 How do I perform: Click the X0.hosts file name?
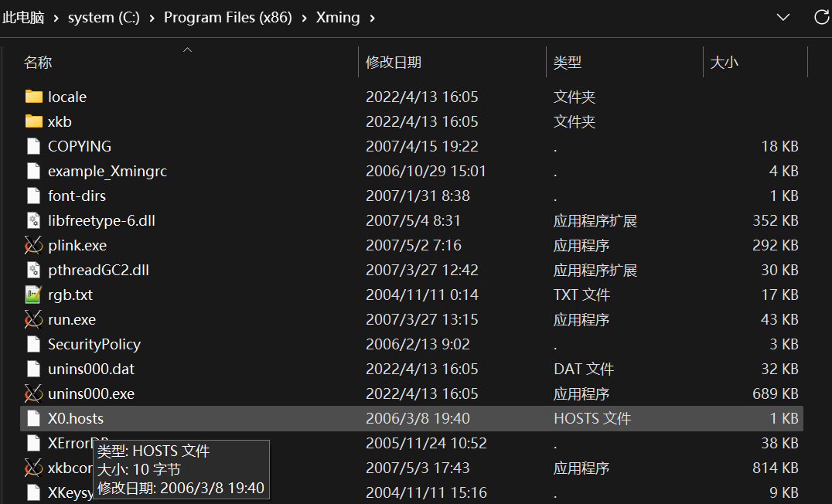point(76,419)
